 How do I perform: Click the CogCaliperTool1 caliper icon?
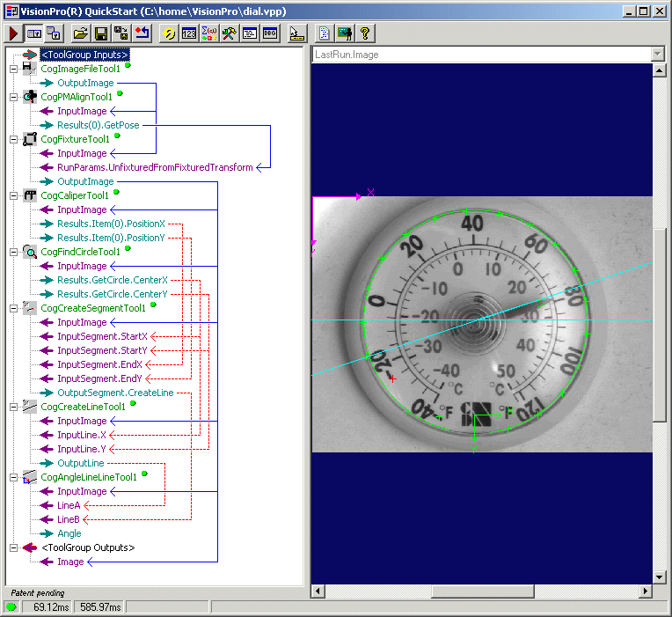[x=30, y=195]
